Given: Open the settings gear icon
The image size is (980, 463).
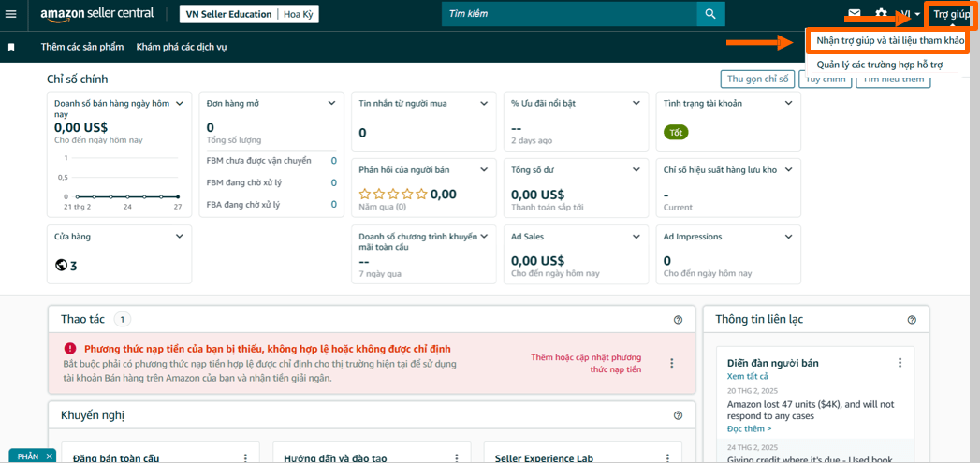Looking at the screenshot, I should tap(881, 14).
